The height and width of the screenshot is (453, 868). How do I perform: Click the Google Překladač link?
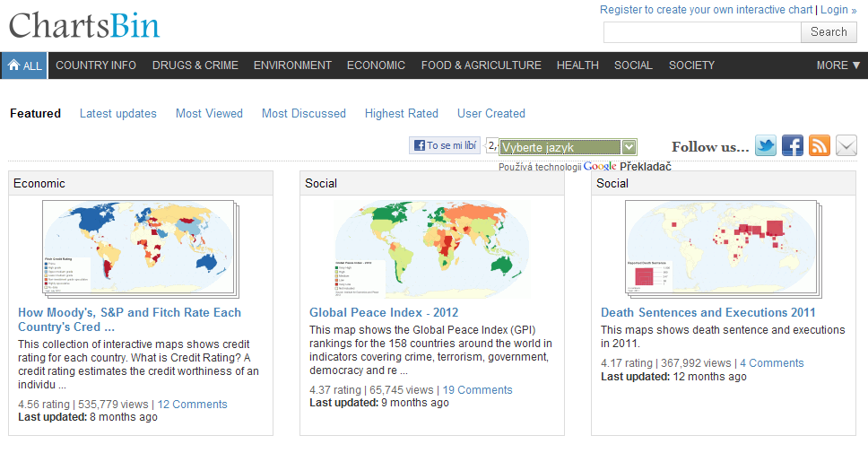tap(627, 166)
